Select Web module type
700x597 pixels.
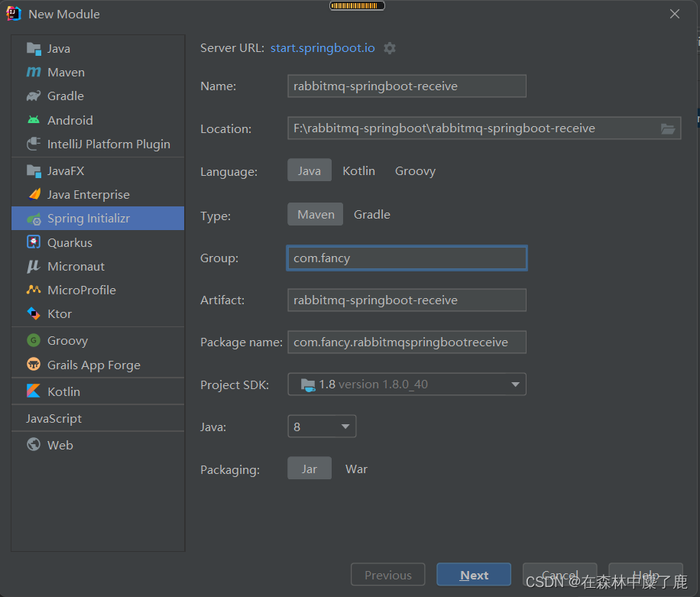click(98, 445)
